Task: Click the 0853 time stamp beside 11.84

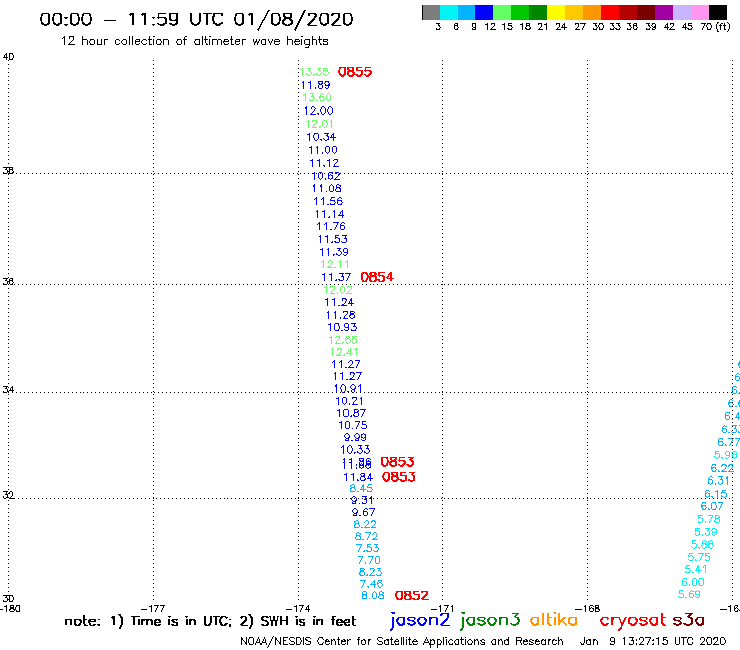Action: [398, 477]
